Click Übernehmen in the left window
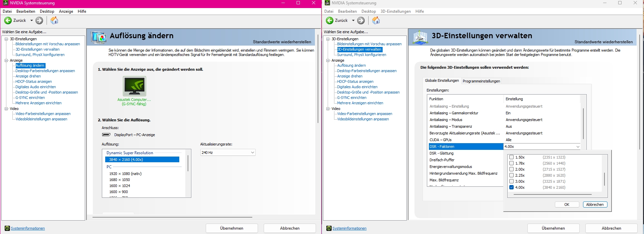The image size is (644, 234). click(x=232, y=228)
